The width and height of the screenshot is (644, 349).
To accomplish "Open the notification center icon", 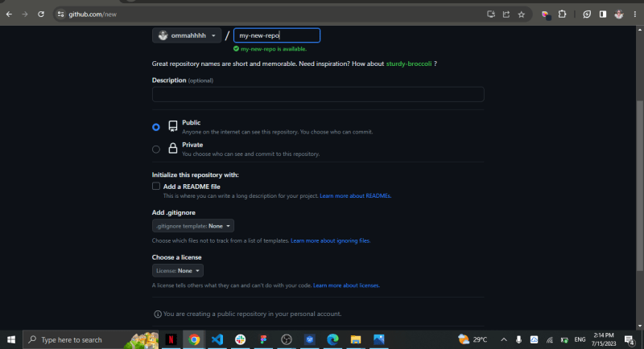I will tap(630, 339).
